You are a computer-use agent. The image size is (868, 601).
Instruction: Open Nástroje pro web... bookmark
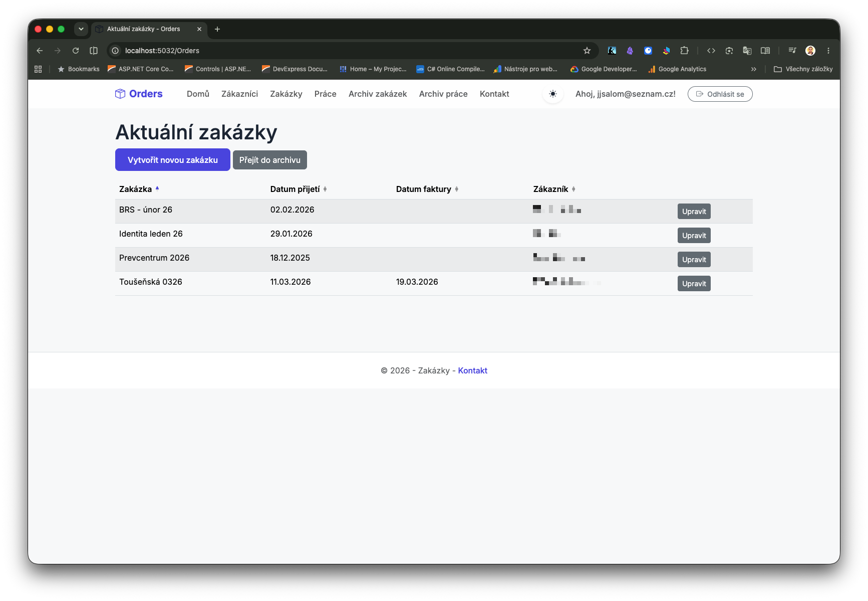pyautogui.click(x=526, y=69)
